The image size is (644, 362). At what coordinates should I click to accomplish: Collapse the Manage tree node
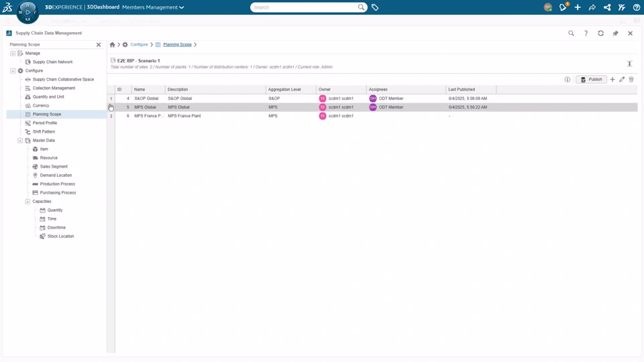13,54
